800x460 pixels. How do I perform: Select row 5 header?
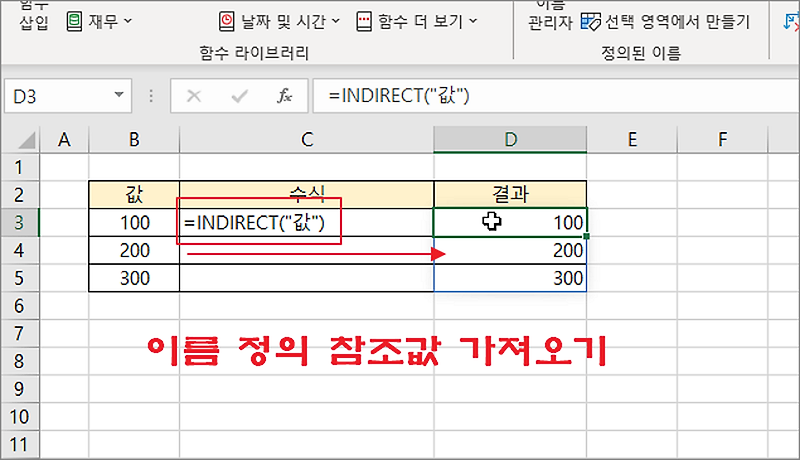point(19,278)
